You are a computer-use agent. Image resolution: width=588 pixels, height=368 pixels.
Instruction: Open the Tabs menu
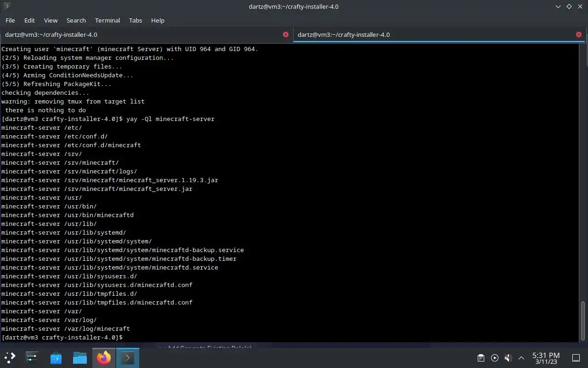click(x=136, y=20)
